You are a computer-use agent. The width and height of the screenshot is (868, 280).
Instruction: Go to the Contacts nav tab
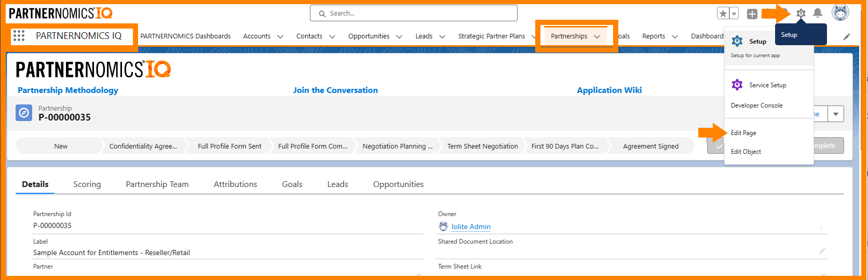[x=309, y=36]
